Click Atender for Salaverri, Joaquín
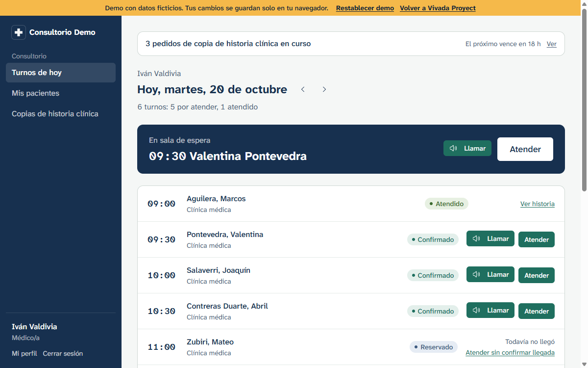Viewport: 588px width, 368px height. point(537,275)
